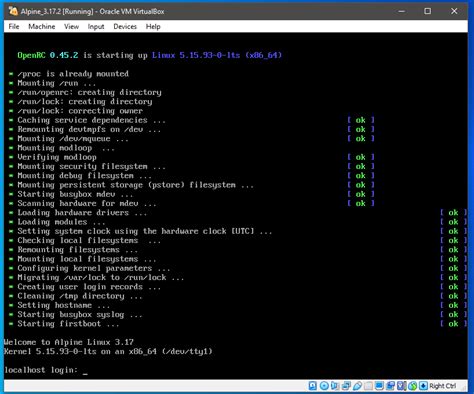Click the VirtualBox title bar app icon
Viewport: 474px width, 394px height.
(x=13, y=11)
